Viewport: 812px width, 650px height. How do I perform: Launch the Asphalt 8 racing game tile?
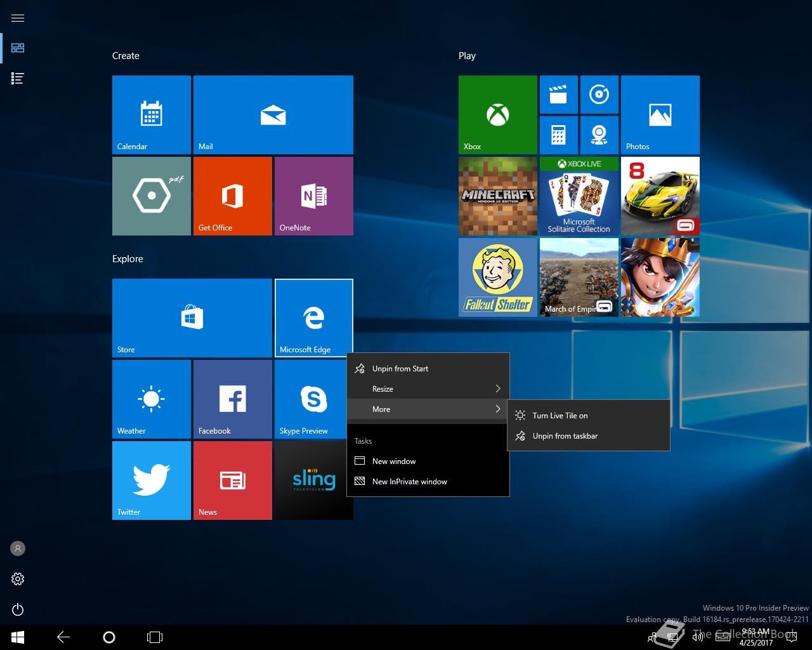pyautogui.click(x=660, y=196)
